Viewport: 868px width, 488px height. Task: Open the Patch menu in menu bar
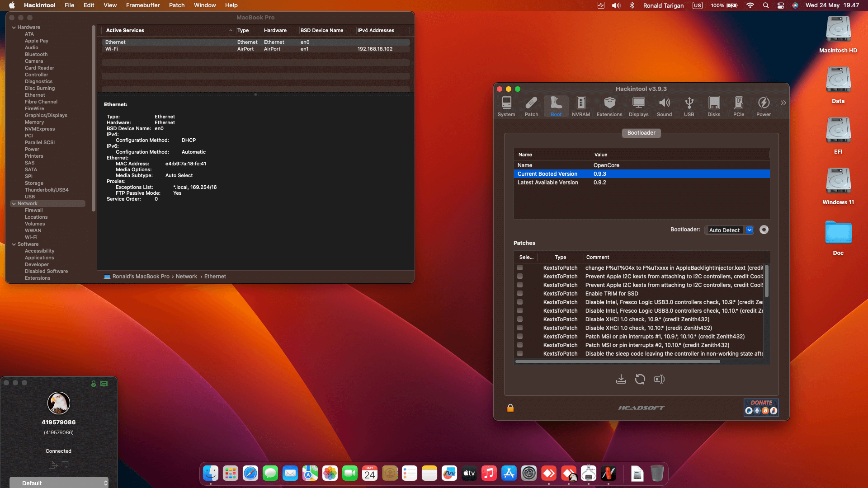(176, 5)
